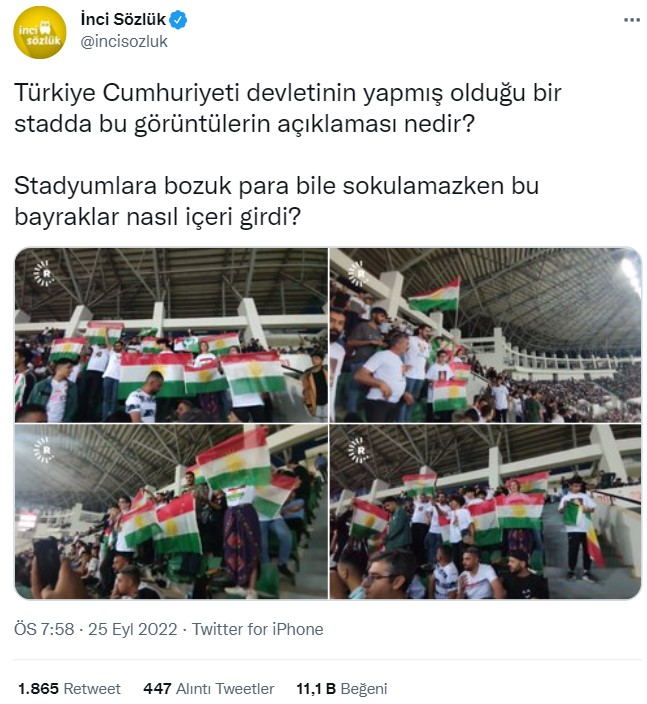Viewport: 647px width, 704px height.
Task: Click the tweet text about Türkiye Cumhuriyeti
Action: [288, 108]
